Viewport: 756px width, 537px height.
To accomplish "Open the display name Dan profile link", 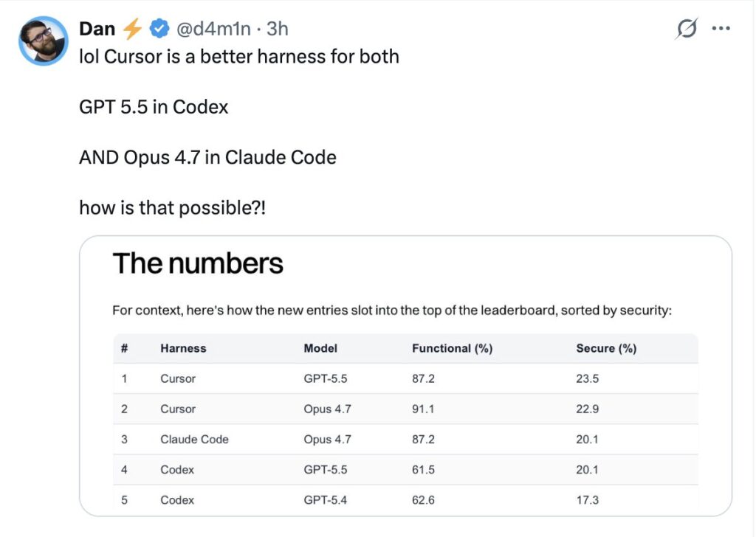I will click(97, 29).
